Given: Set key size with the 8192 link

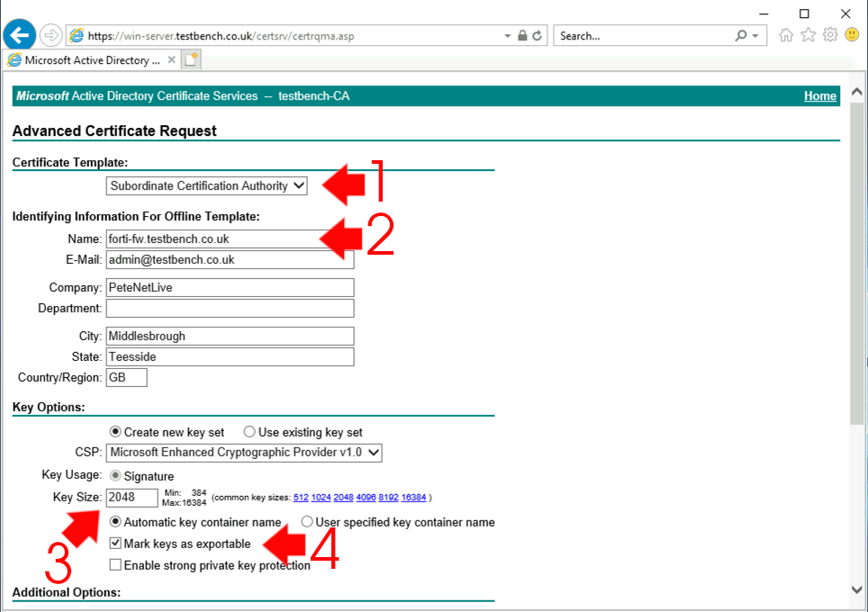Looking at the screenshot, I should coord(389,498).
